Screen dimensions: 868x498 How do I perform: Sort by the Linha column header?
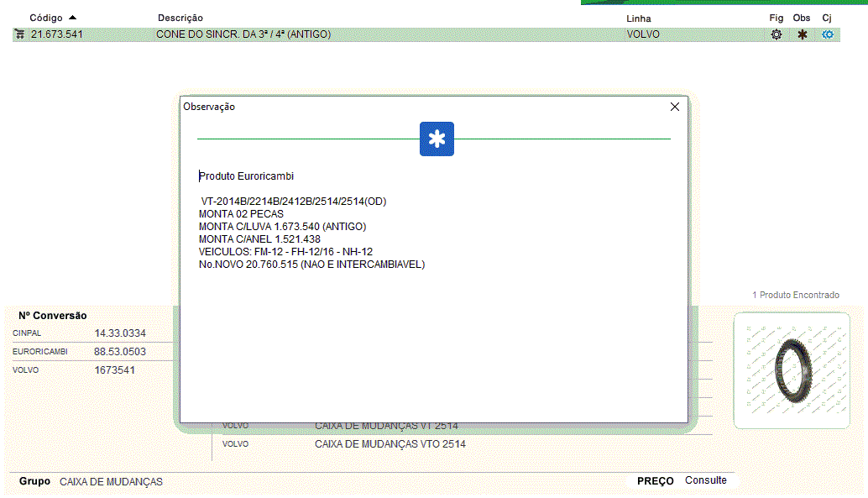coord(638,18)
